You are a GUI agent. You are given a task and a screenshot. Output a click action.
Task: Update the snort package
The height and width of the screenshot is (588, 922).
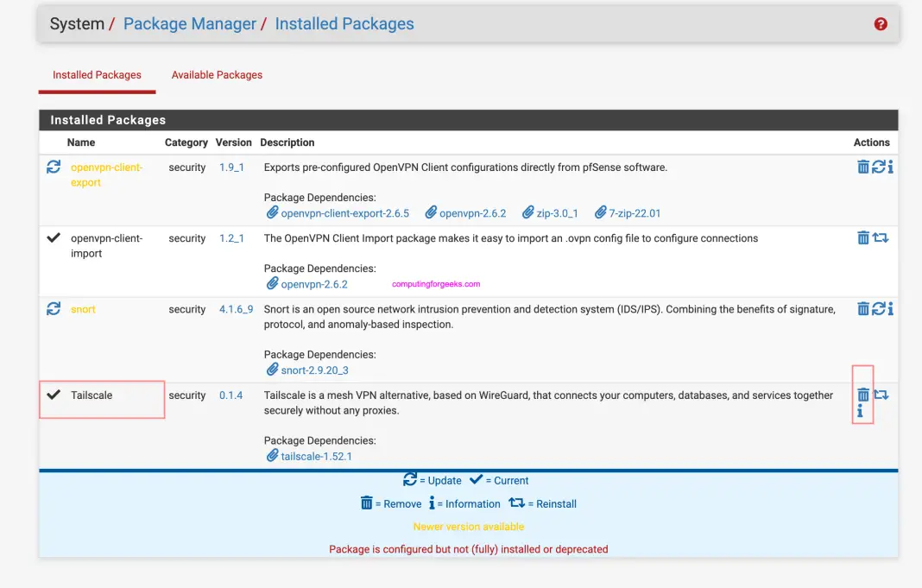[877, 308]
